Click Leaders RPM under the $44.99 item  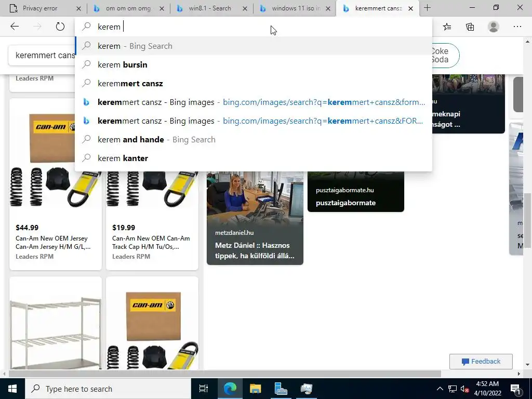point(35,256)
